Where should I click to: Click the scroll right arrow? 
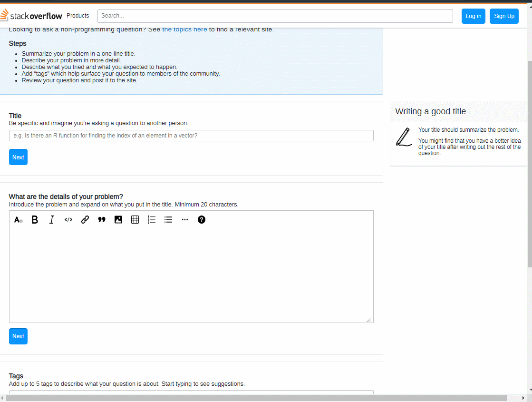tap(523, 398)
